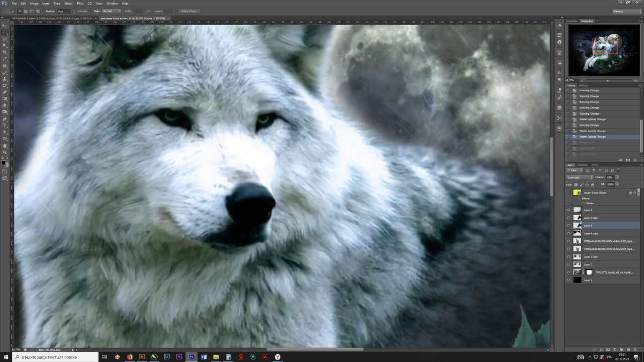Image resolution: width=644 pixels, height=362 pixels.
Task: Switch to the Channels tab
Action: coord(582,165)
